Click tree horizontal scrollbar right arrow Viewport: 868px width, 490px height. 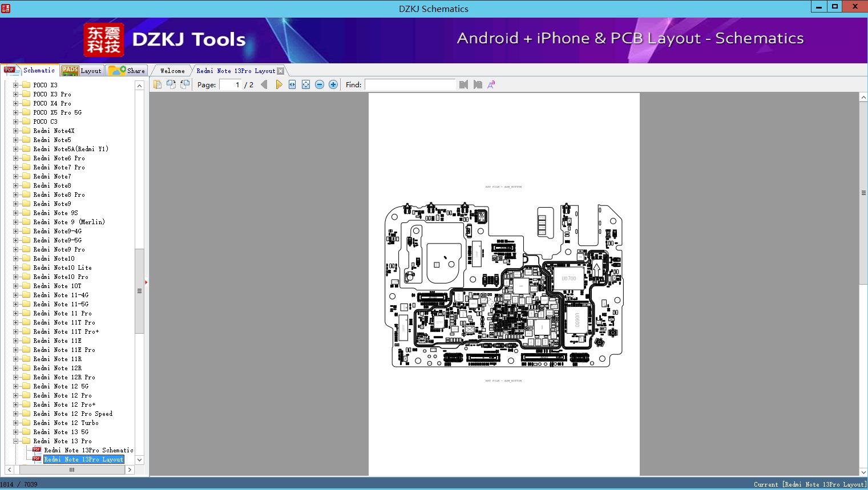[130, 470]
